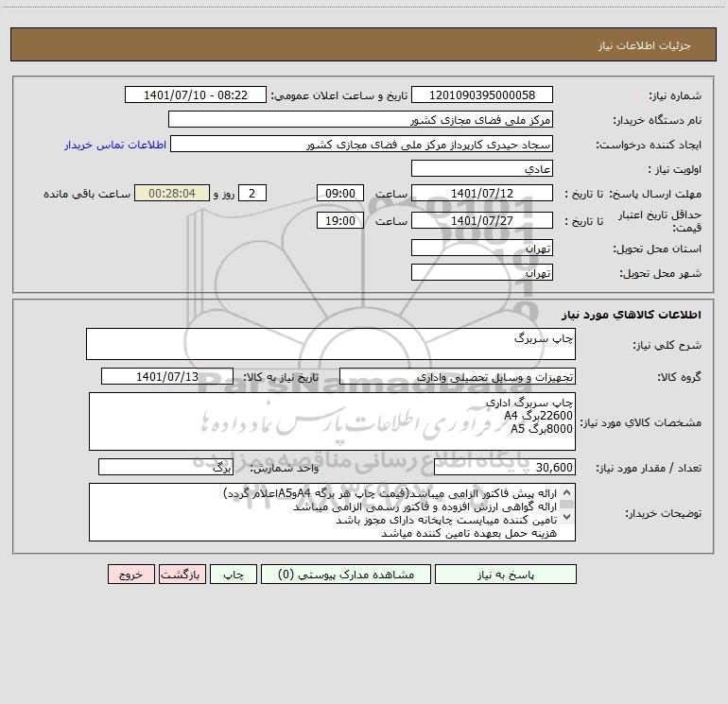Open اطلاعات تماس خریدار link
The height and width of the screenshot is (704, 728).
pos(115,145)
